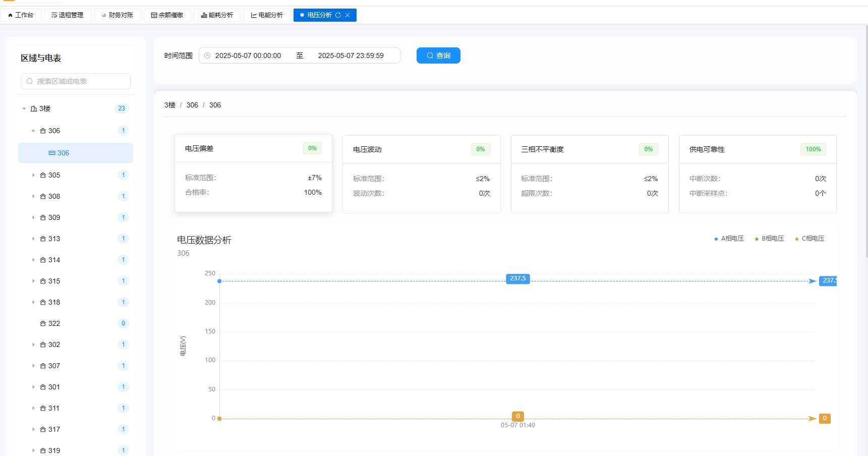Select the 306 meter leaf item
Image resolution: width=868 pixels, height=456 pixels.
[76, 153]
